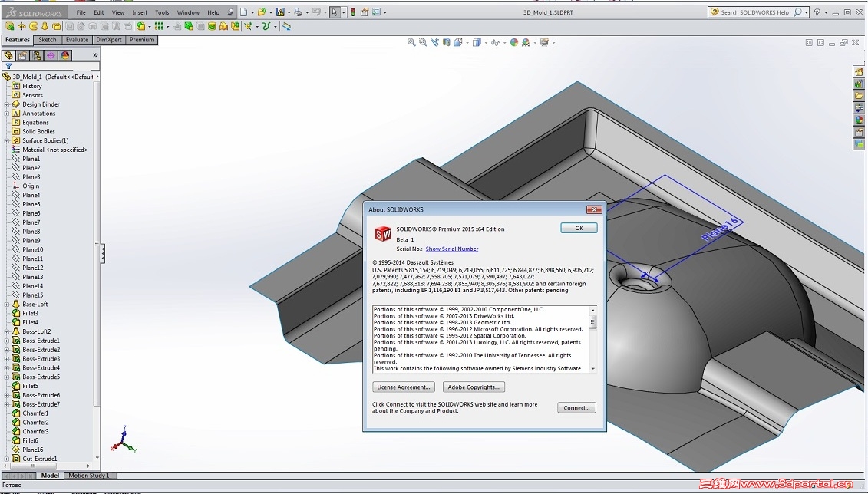Select the Draft tool icon
Screen dimensions: 868x494
point(189,26)
